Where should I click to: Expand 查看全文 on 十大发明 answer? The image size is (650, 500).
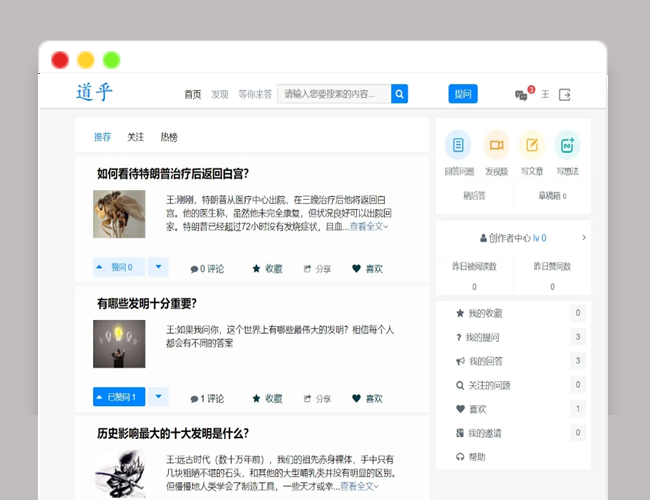coord(359,486)
